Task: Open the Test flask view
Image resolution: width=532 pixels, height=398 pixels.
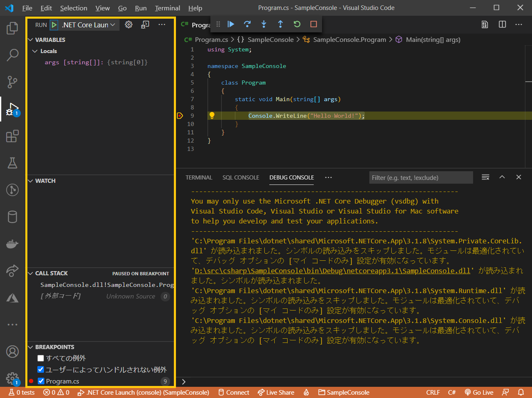Action: point(12,163)
